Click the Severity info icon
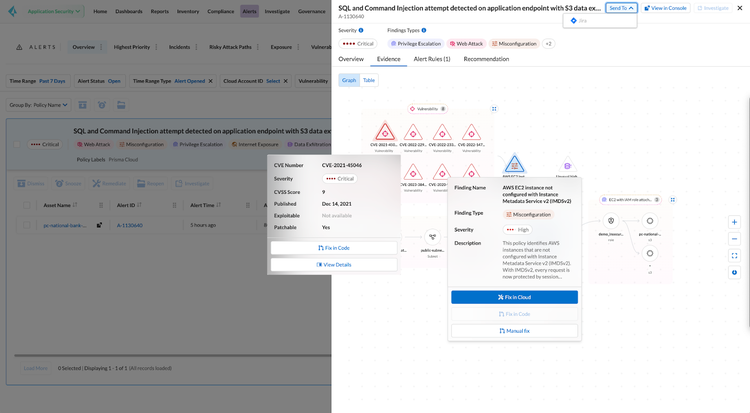750x413 pixels. tap(361, 30)
